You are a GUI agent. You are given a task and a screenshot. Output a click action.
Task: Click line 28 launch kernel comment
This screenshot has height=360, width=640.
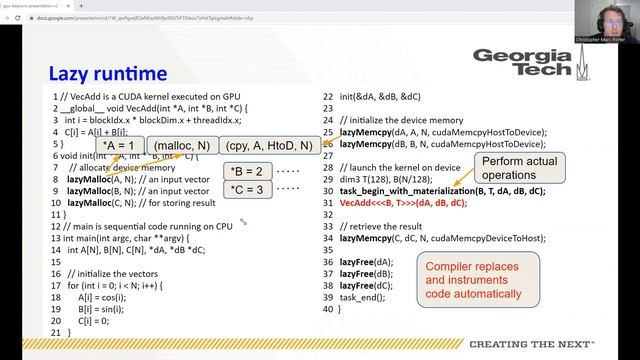400,168
